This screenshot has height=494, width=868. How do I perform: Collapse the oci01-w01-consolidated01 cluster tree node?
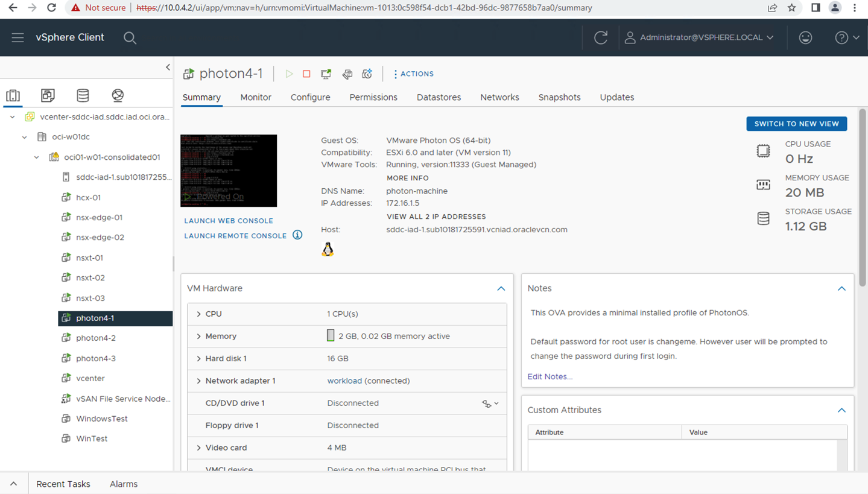35,157
